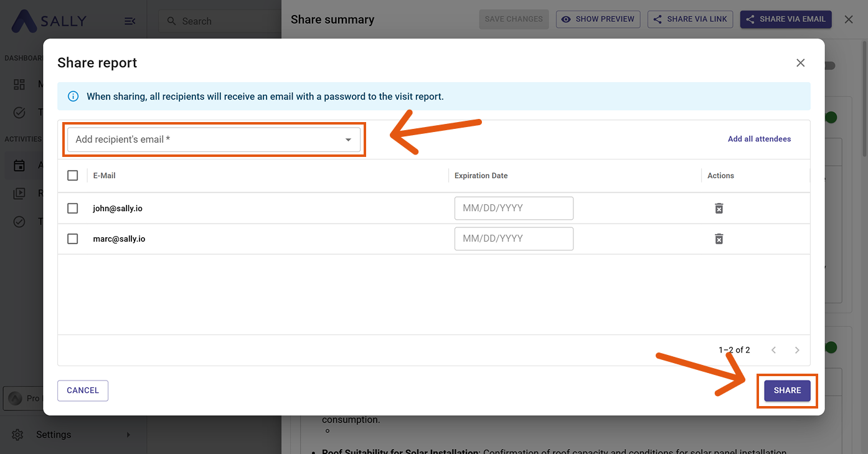
Task: Click the info icon in the banner
Action: (73, 97)
